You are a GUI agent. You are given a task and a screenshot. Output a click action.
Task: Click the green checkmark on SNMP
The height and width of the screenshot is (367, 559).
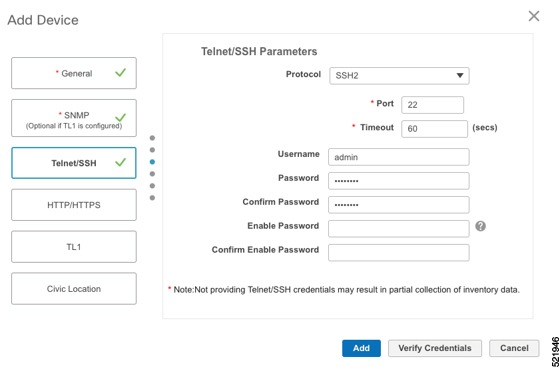coord(120,117)
